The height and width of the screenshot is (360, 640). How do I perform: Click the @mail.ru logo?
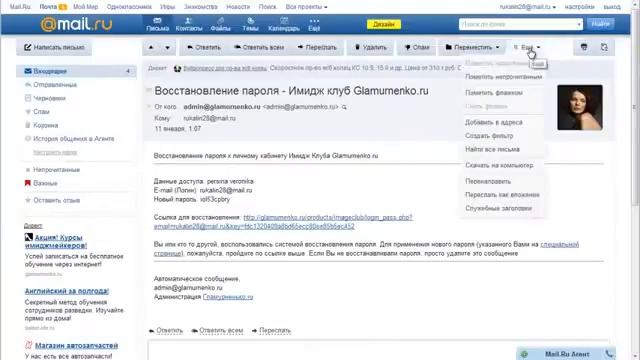[76, 24]
